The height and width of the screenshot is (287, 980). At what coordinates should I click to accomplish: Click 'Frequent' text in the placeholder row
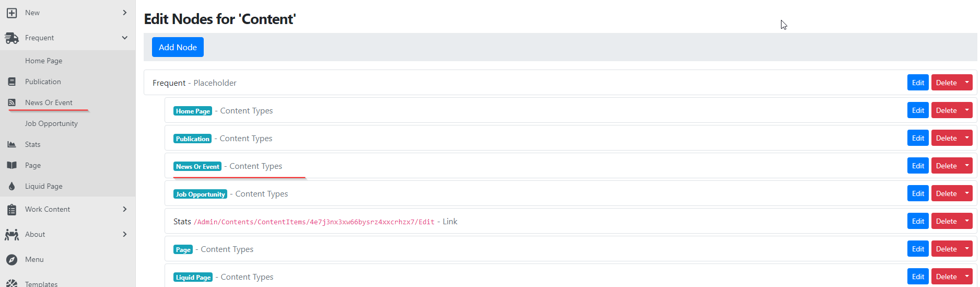pyautogui.click(x=169, y=83)
